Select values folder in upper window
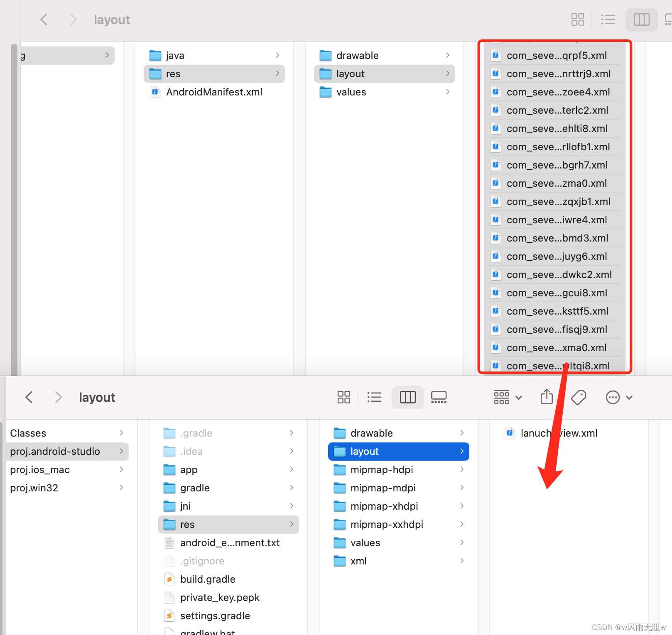672x635 pixels. (385, 92)
